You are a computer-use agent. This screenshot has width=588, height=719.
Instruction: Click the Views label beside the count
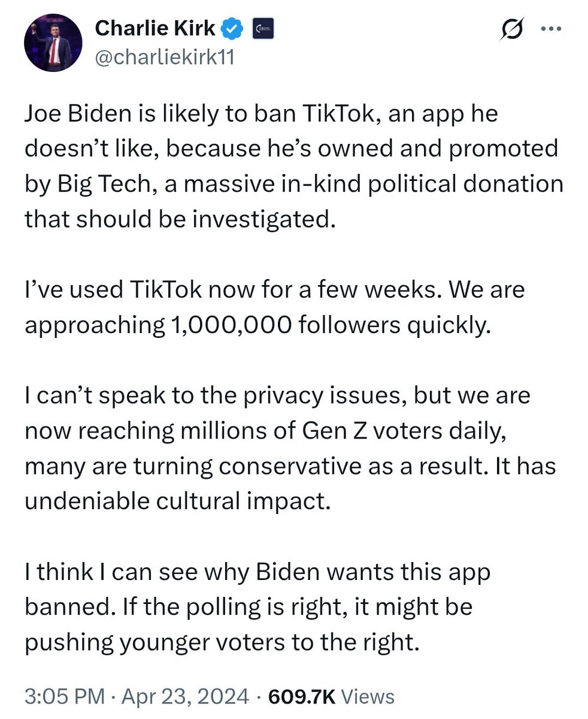(371, 696)
